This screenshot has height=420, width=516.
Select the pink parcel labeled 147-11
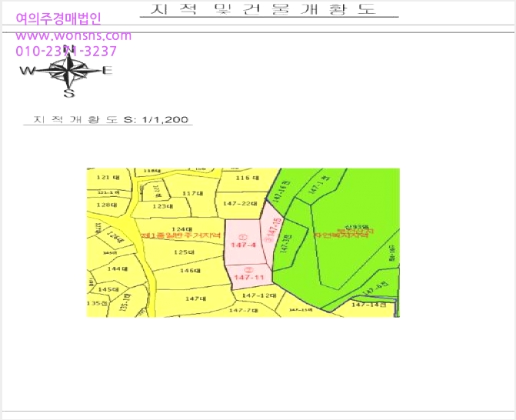[250, 276]
